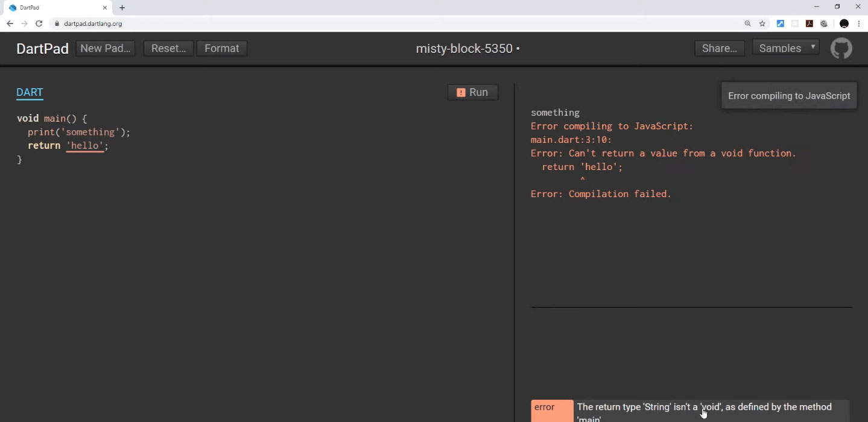This screenshot has height=422, width=868.
Task: Bookmark this page with the star icon
Action: [762, 24]
